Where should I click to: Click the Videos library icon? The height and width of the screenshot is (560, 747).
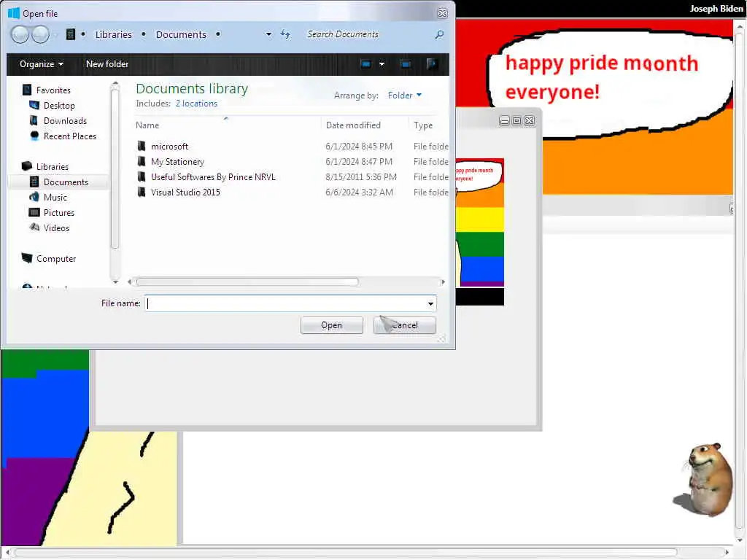[x=34, y=227]
